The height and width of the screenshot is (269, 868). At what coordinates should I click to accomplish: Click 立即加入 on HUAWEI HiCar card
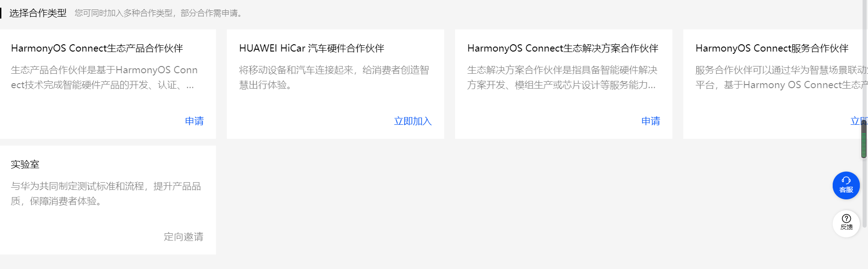(412, 121)
